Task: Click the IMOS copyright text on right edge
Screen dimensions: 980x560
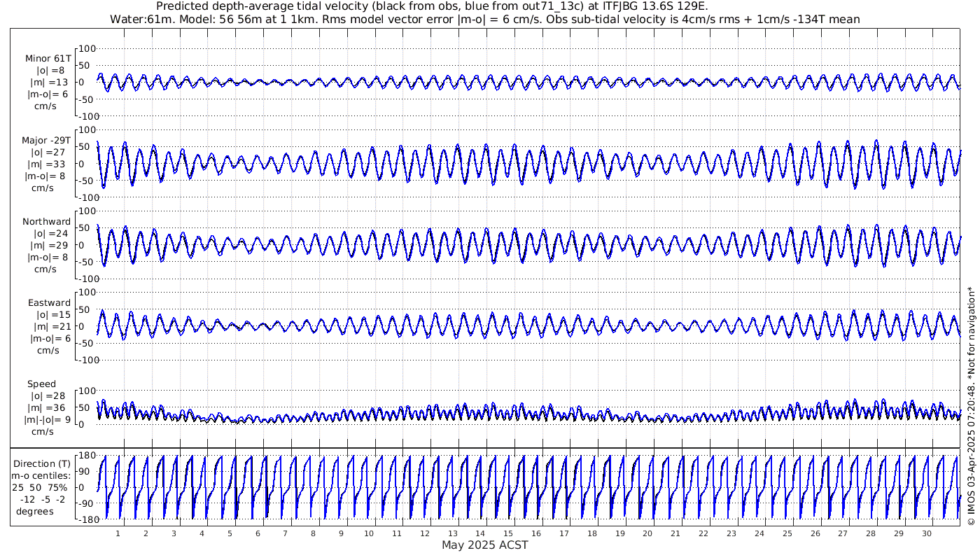Action: click(970, 406)
